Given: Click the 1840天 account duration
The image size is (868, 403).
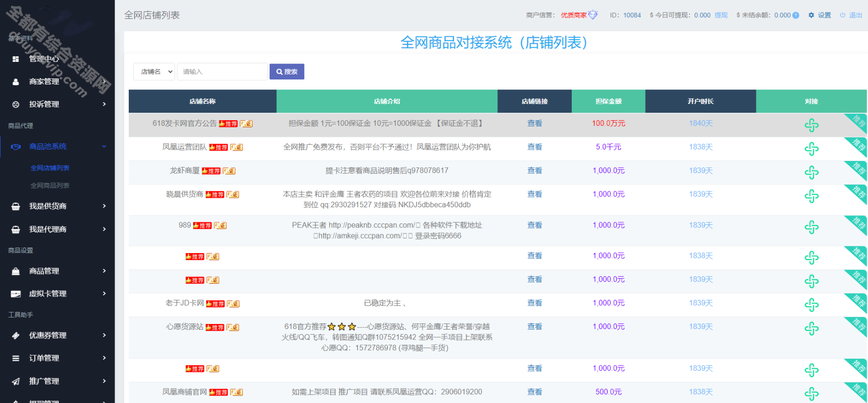Looking at the screenshot, I should pyautogui.click(x=701, y=123).
